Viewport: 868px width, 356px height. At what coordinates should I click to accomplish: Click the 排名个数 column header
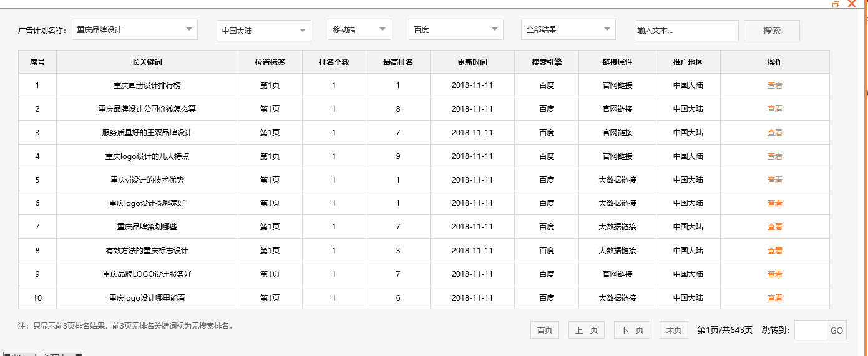pos(334,62)
